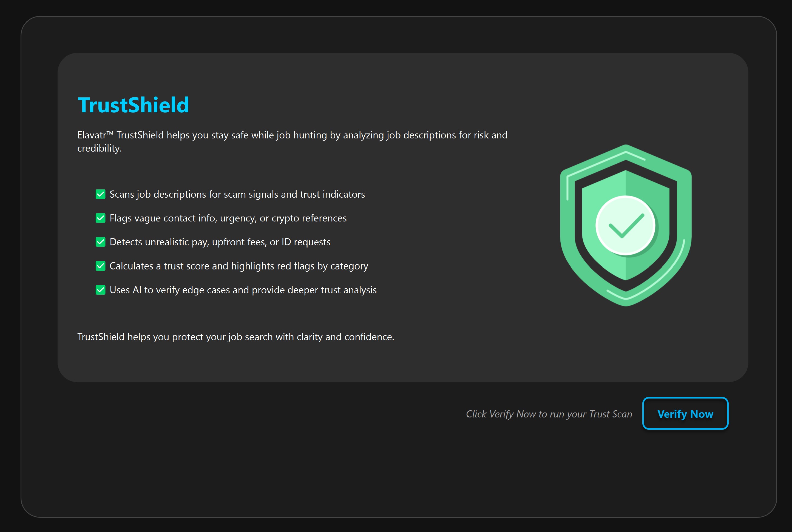Click "Click Verify Now to run your Trust Scan" text

(549, 414)
